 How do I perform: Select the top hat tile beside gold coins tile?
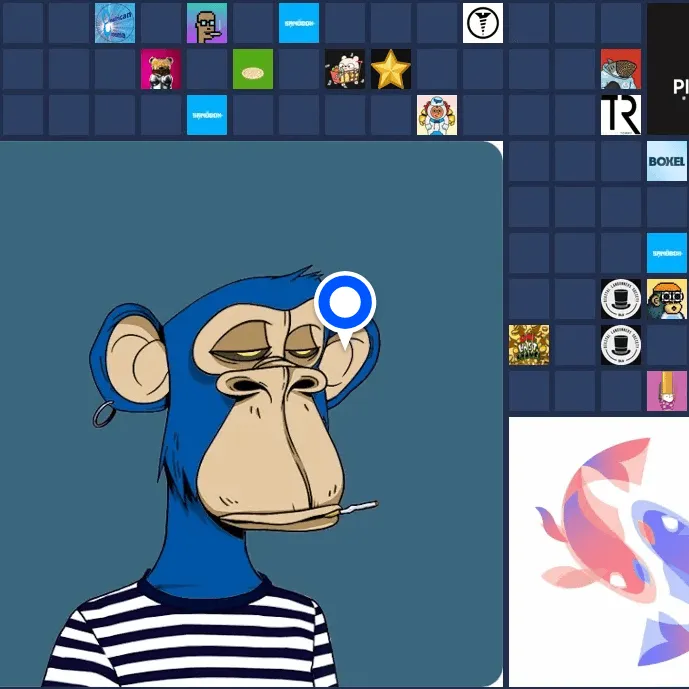pyautogui.click(x=621, y=345)
